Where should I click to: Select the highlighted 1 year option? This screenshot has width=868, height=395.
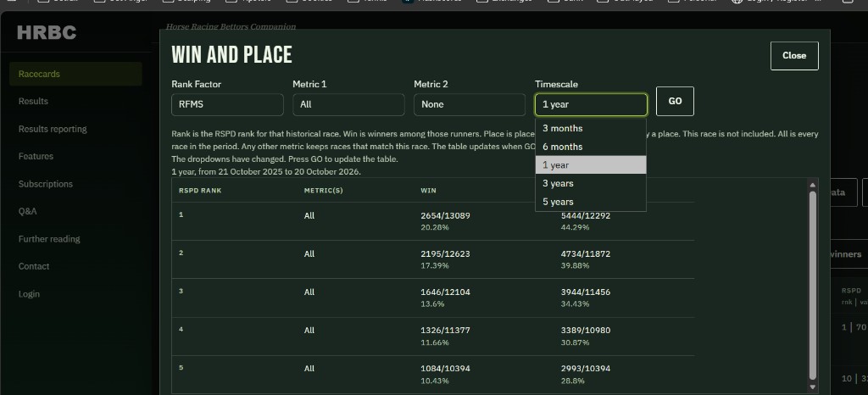pyautogui.click(x=591, y=164)
